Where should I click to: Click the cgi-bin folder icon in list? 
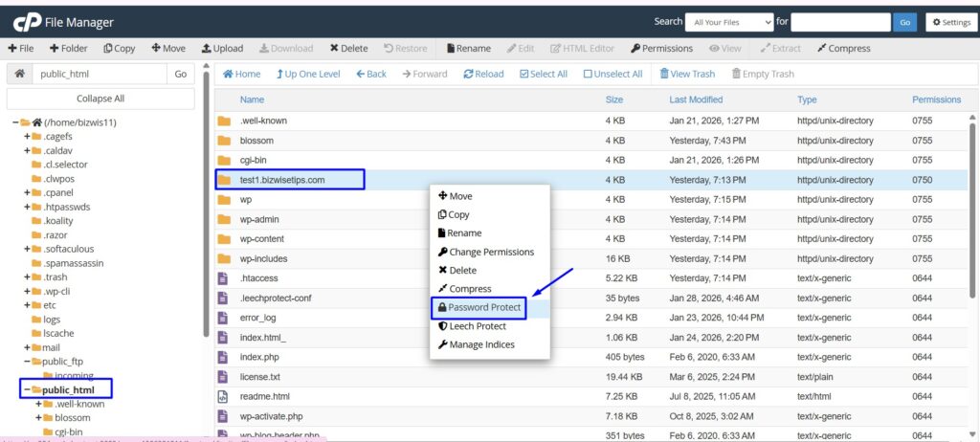coord(224,160)
